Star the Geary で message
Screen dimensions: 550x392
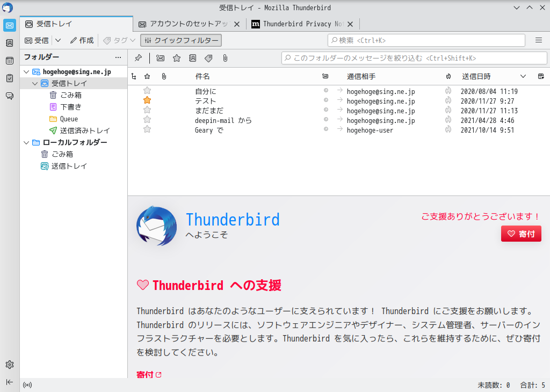(147, 129)
